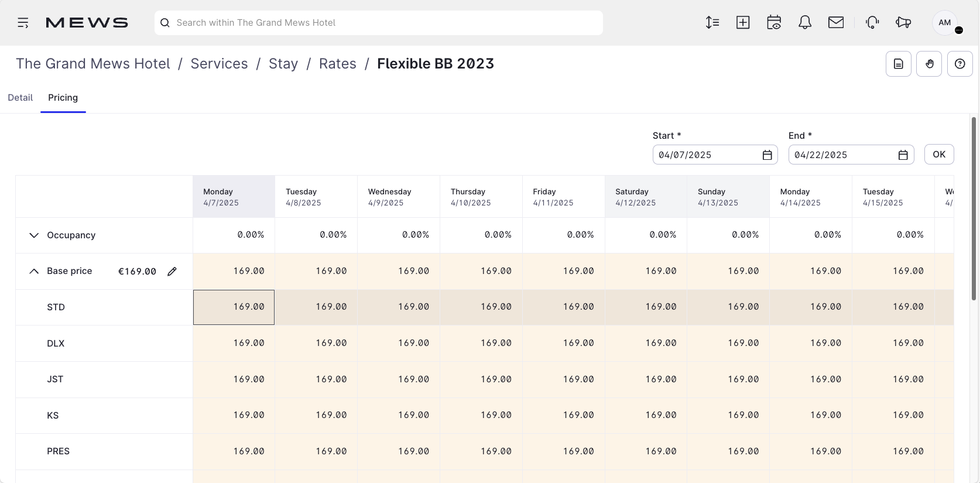Screen dimensions: 980x483
Task: Select the STD row label
Action: pos(56,307)
